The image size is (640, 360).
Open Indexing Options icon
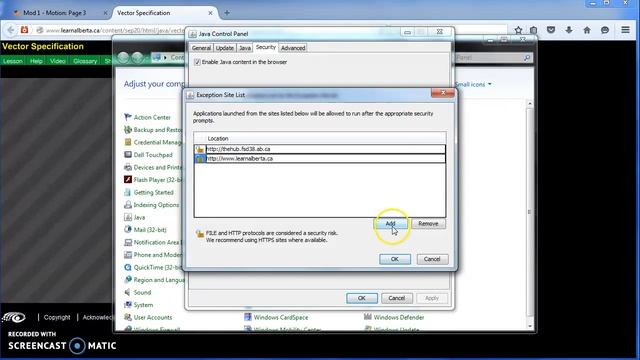point(128,205)
